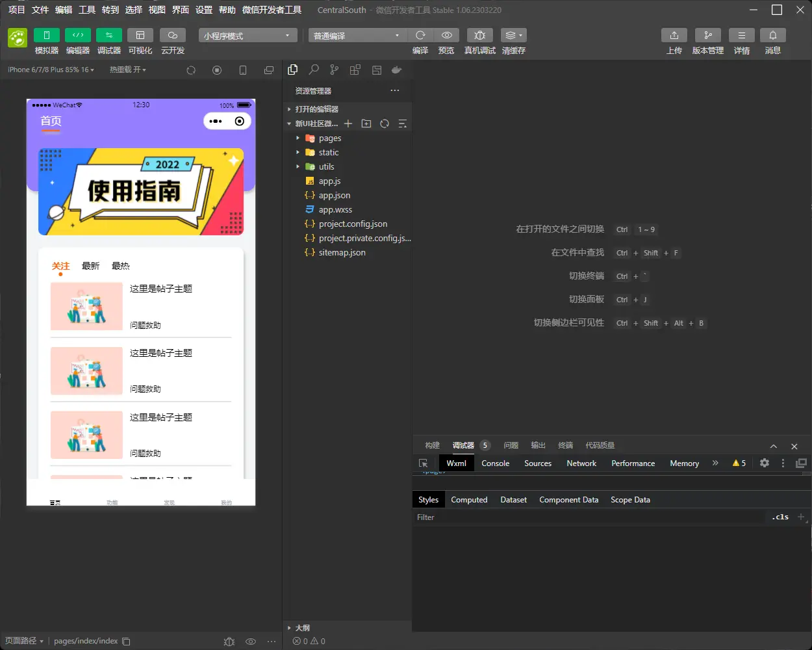
Task: Open the Settings menu (设置)
Action: (204, 10)
